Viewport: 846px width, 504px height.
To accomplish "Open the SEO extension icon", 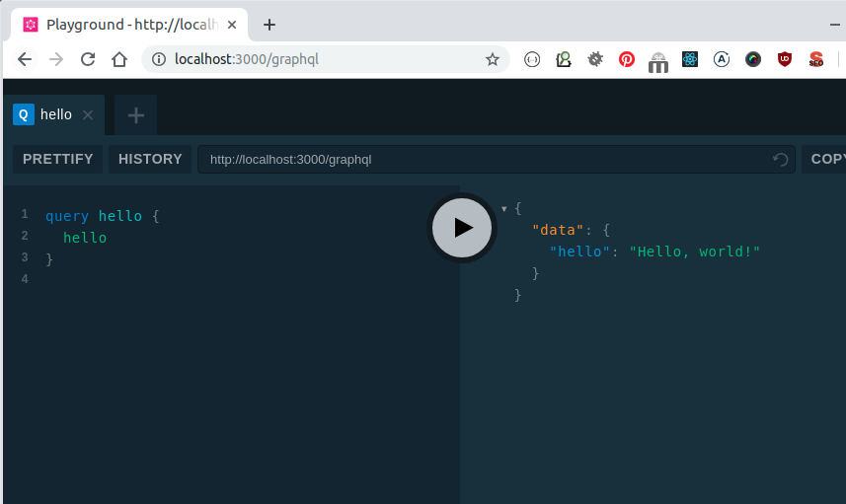I will pyautogui.click(x=816, y=59).
